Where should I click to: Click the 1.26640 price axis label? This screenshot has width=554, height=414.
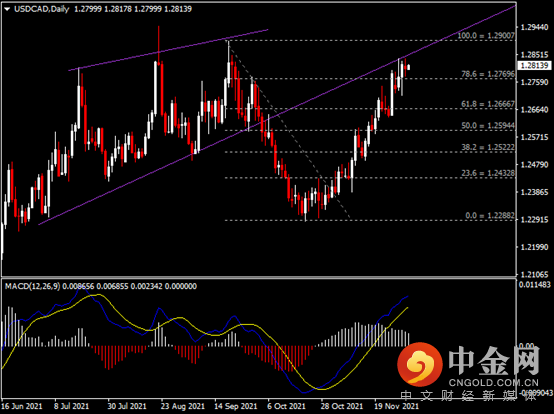pos(535,110)
